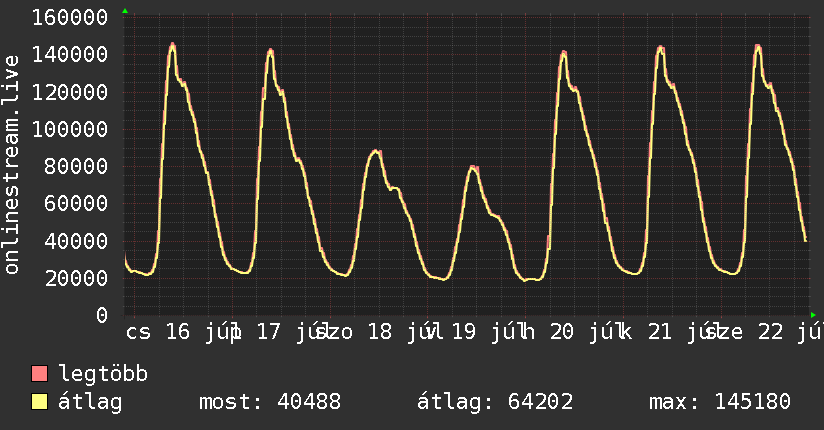This screenshot has height=430, width=824.
Task: Click the yellow átlag legend swatch
Action: [39, 401]
